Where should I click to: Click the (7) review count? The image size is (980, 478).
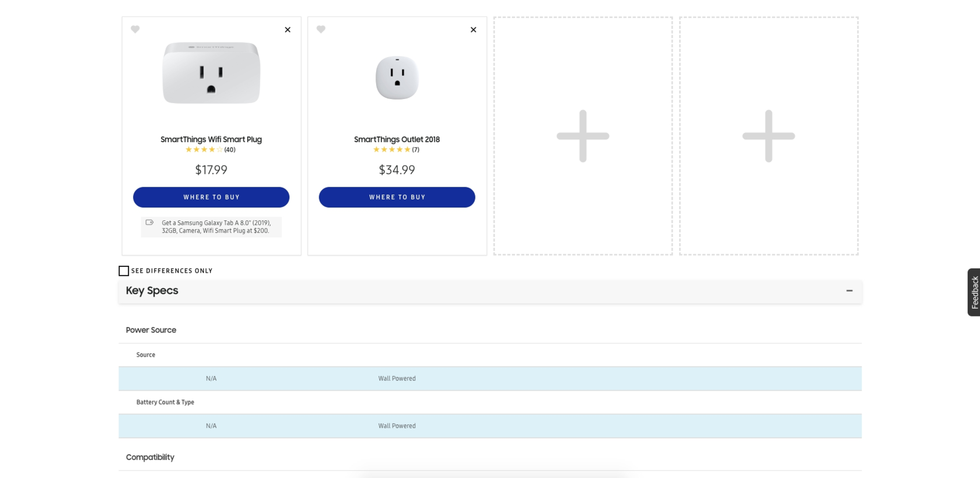(415, 150)
